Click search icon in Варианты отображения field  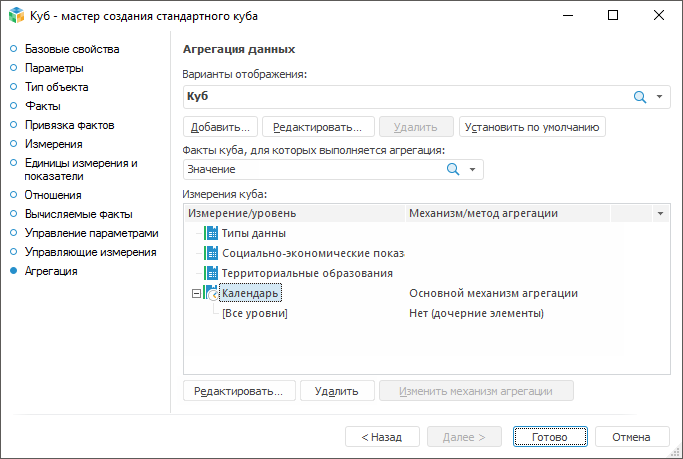pyautogui.click(x=640, y=96)
